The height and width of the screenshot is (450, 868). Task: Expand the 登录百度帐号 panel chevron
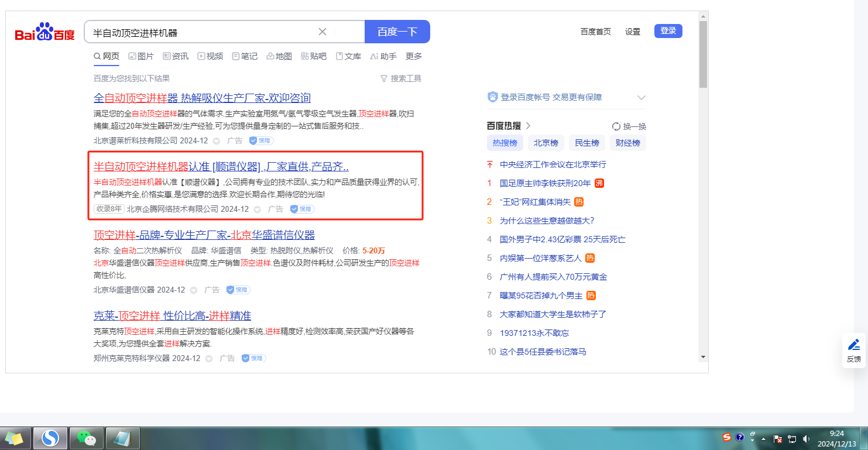641,98
